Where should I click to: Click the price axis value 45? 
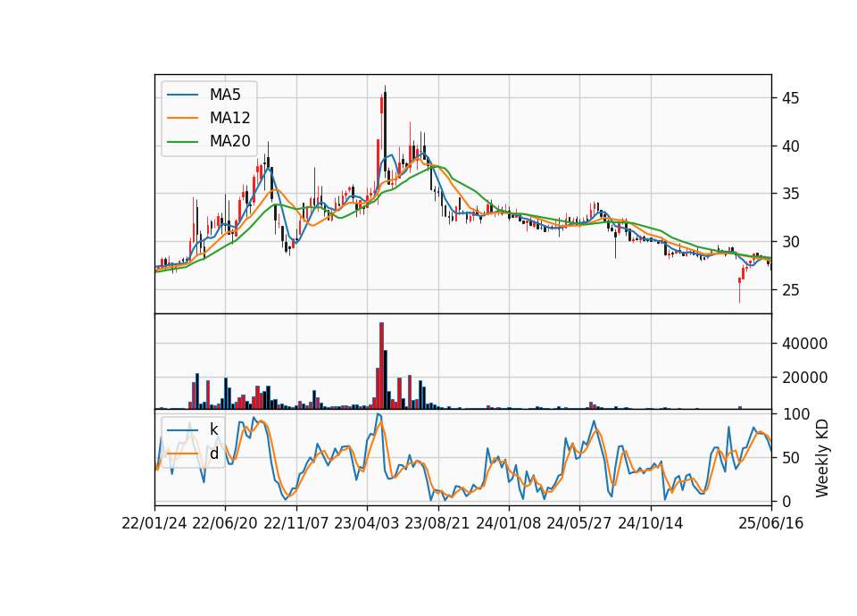[x=791, y=98]
